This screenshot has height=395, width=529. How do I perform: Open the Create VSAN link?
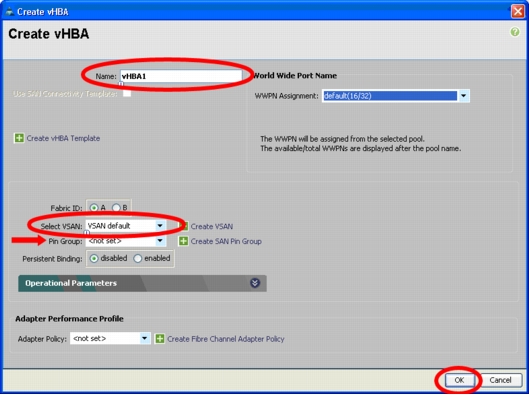pos(212,226)
